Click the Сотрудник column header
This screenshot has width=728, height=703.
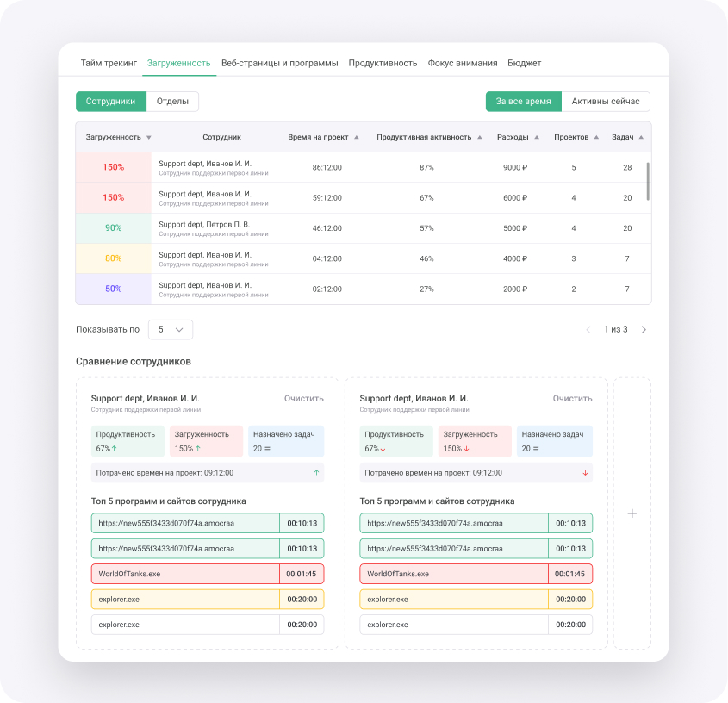click(222, 138)
